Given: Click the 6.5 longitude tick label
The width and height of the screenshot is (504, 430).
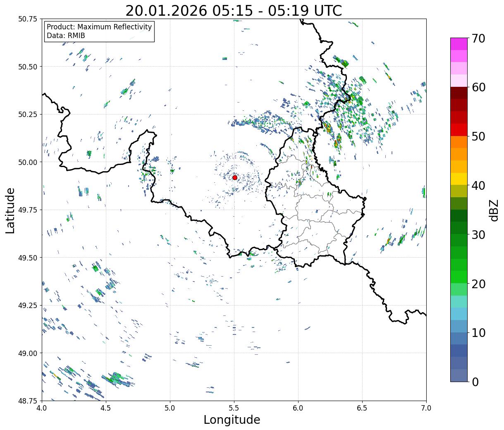Looking at the screenshot, I should (x=362, y=408).
